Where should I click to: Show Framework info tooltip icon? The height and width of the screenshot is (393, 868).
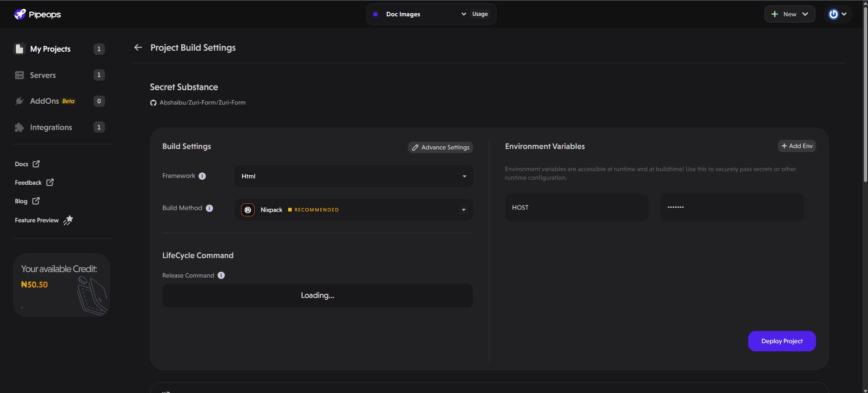tap(202, 176)
